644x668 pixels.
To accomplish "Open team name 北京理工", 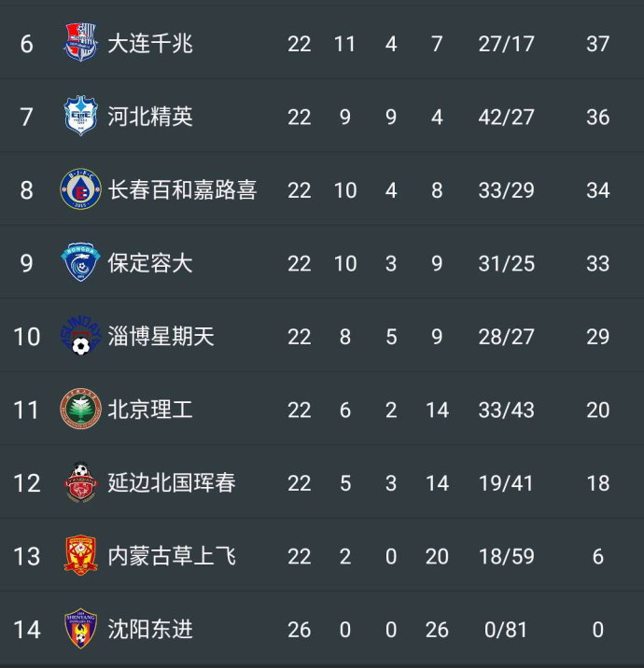I will [150, 410].
